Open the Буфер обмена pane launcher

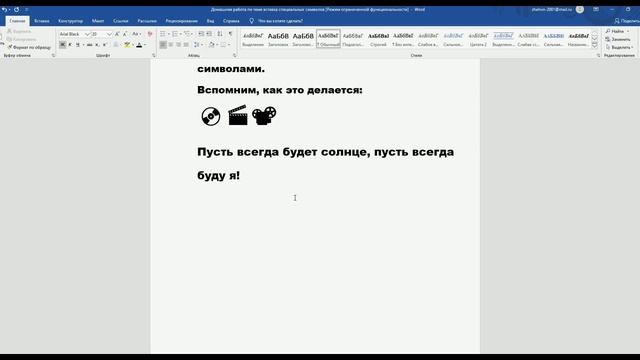[x=53, y=56]
